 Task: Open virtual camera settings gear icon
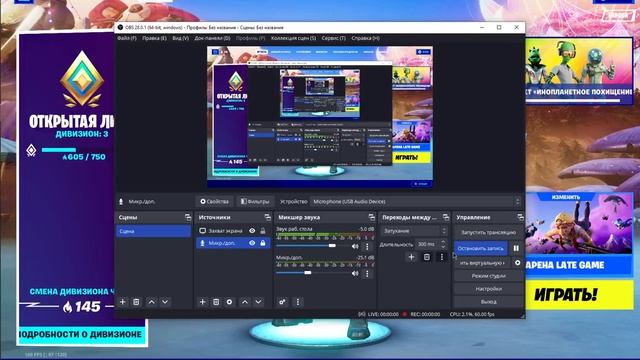(x=518, y=263)
